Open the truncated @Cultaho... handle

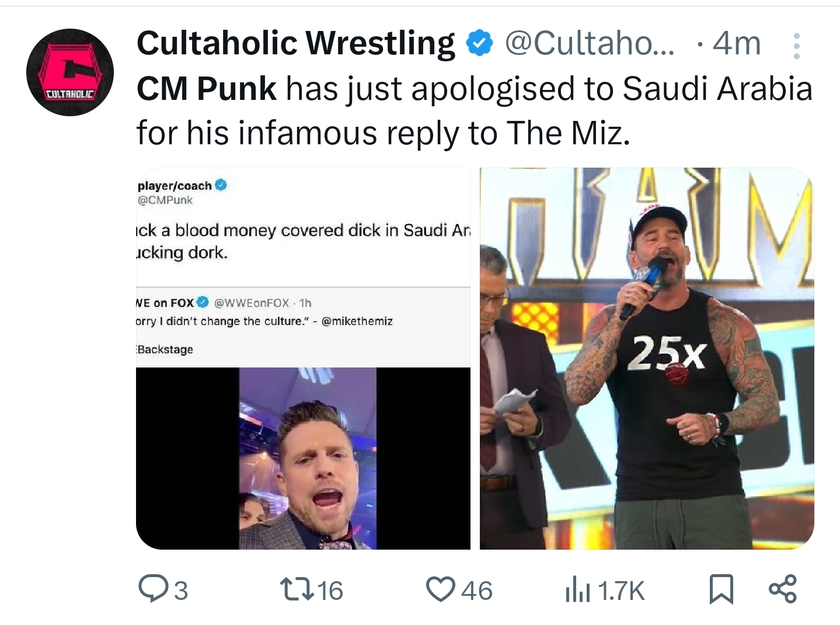(x=589, y=43)
